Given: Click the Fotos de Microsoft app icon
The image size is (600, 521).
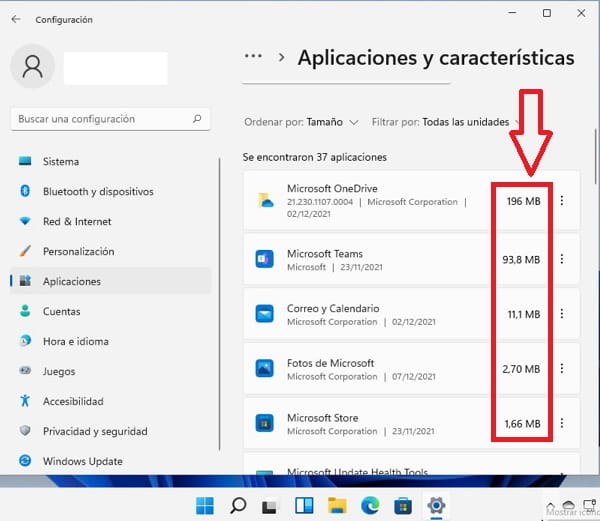Looking at the screenshot, I should pos(265,368).
